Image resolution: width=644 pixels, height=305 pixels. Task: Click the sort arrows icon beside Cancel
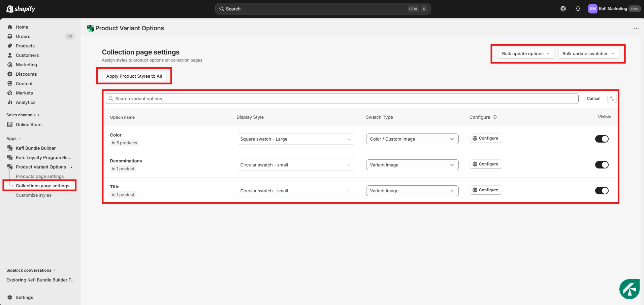point(612,99)
